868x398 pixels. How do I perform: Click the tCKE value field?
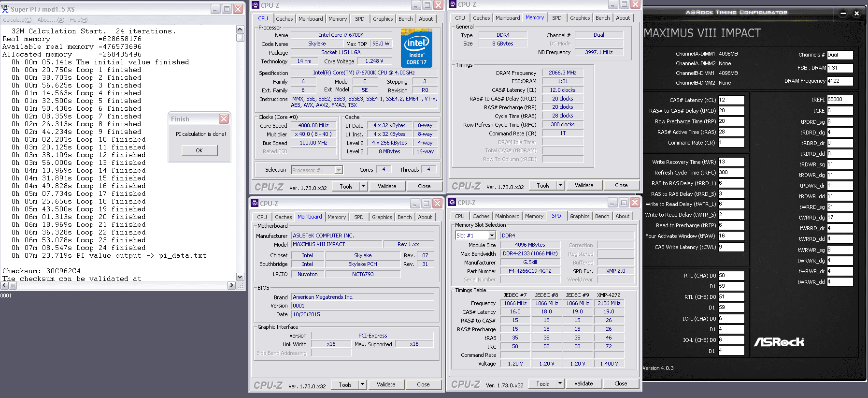[840, 111]
